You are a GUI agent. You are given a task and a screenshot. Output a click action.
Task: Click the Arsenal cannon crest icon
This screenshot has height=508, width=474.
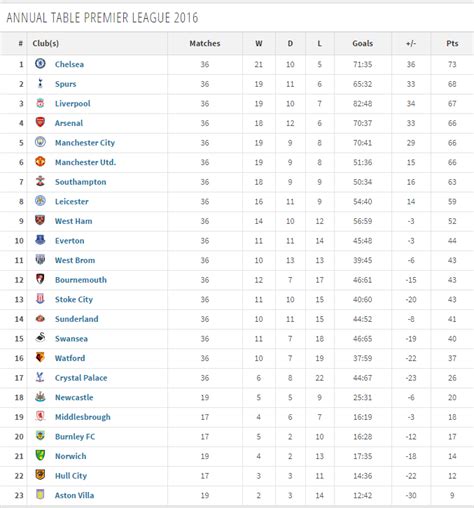(40, 122)
